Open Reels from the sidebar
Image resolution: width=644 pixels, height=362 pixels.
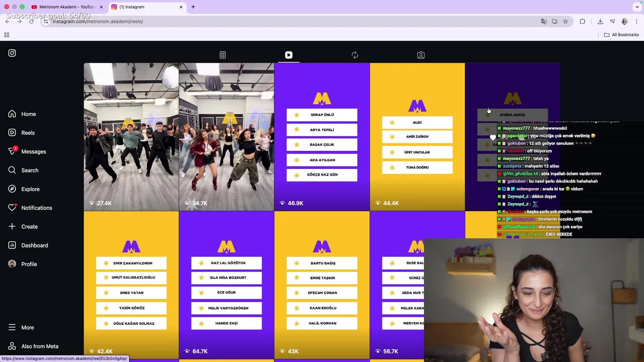click(x=22, y=133)
